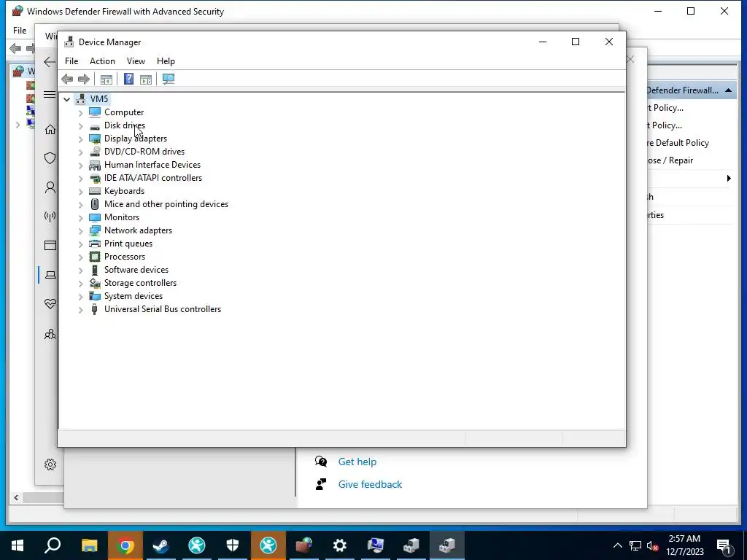Open Family options people icon in sidebar
Screen dimensions: 747x560
coord(50,334)
